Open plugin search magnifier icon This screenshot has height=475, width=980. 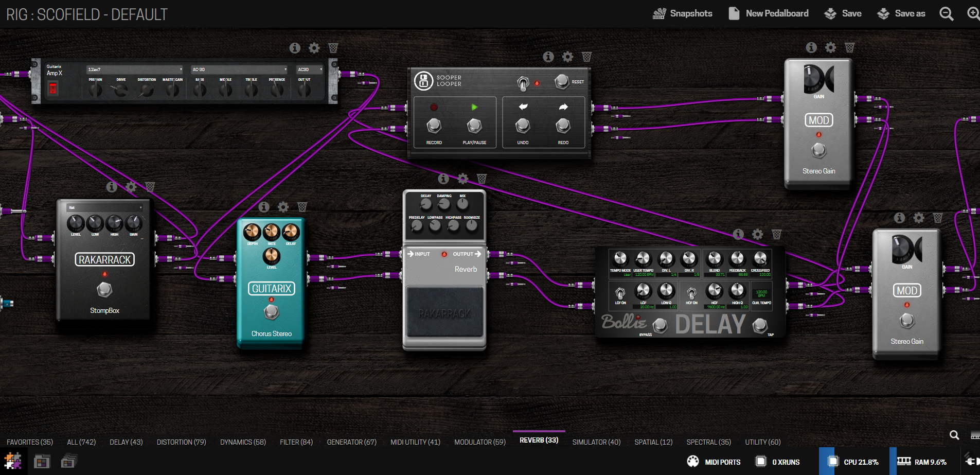pos(954,435)
